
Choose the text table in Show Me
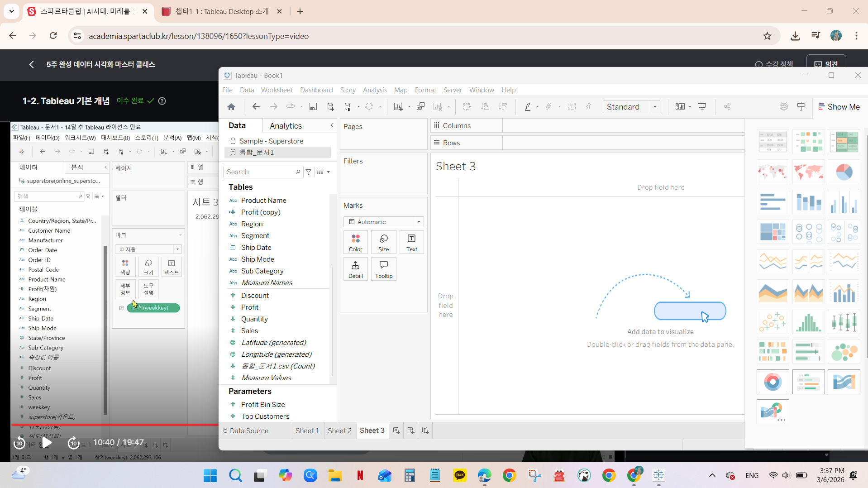pos(773,142)
